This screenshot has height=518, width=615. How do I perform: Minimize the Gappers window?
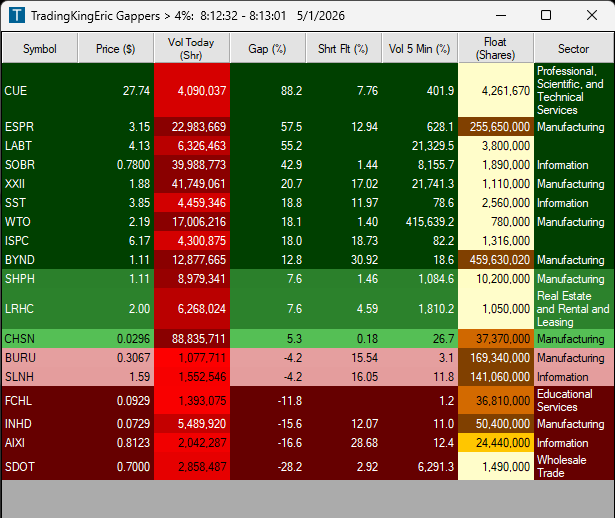[x=501, y=16]
